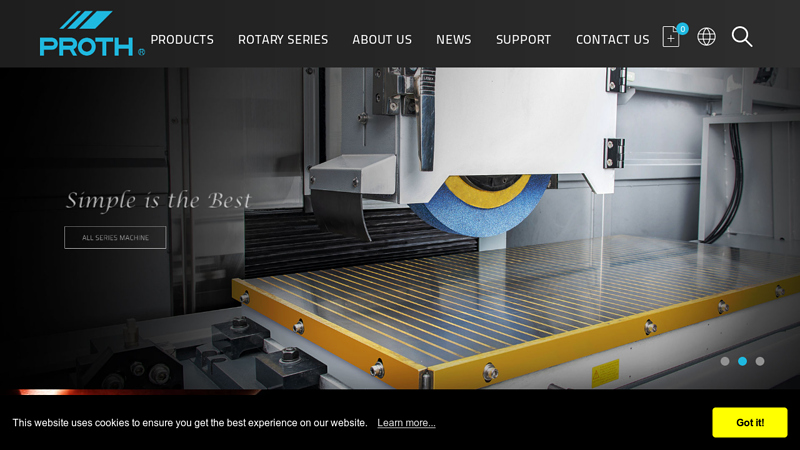Open the SUPPORT menu
The height and width of the screenshot is (450, 800).
click(x=523, y=39)
